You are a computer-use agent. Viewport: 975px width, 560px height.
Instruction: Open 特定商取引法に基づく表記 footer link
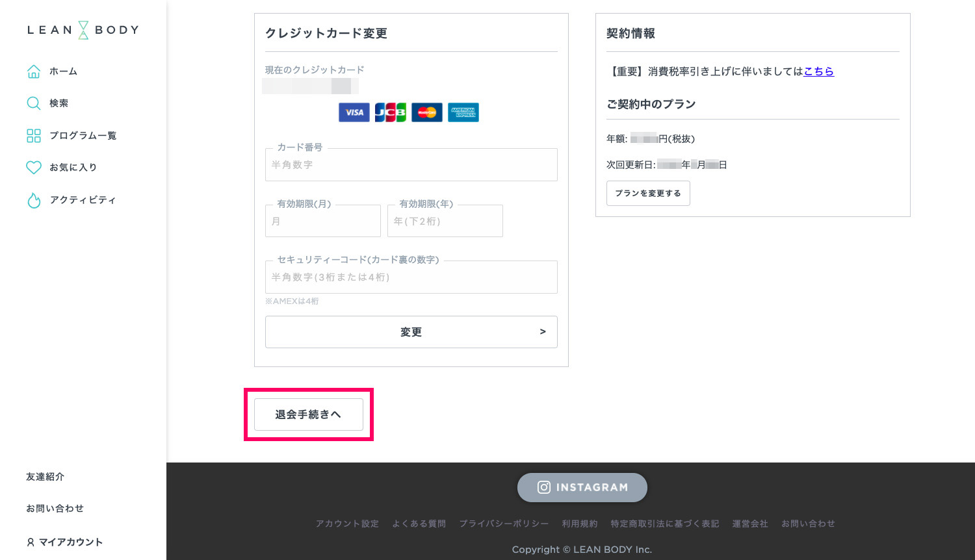pos(665,524)
